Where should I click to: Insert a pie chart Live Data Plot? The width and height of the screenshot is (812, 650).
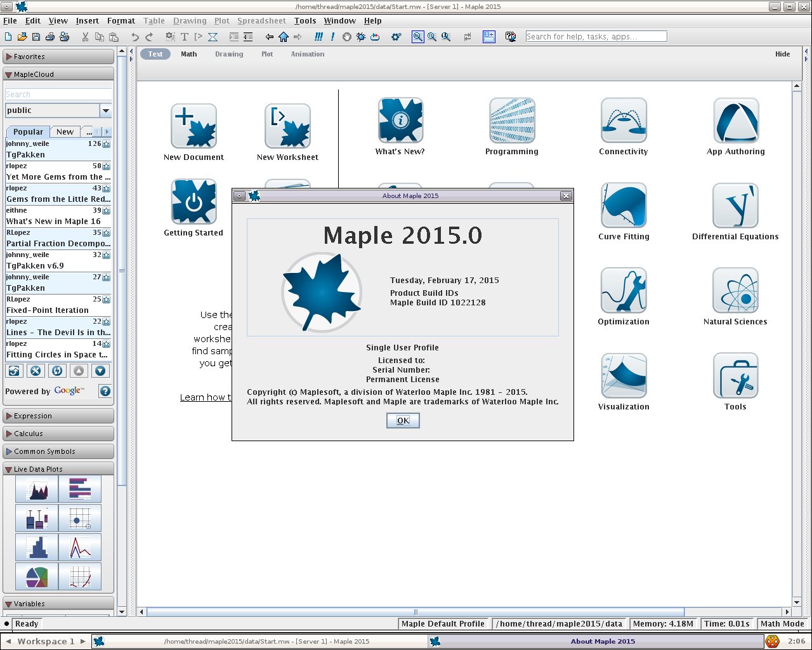pos(37,576)
